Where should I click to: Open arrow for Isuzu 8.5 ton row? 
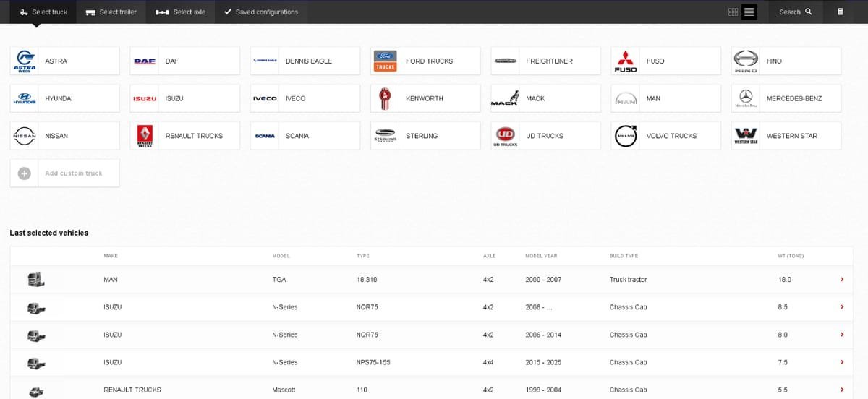[842, 307]
